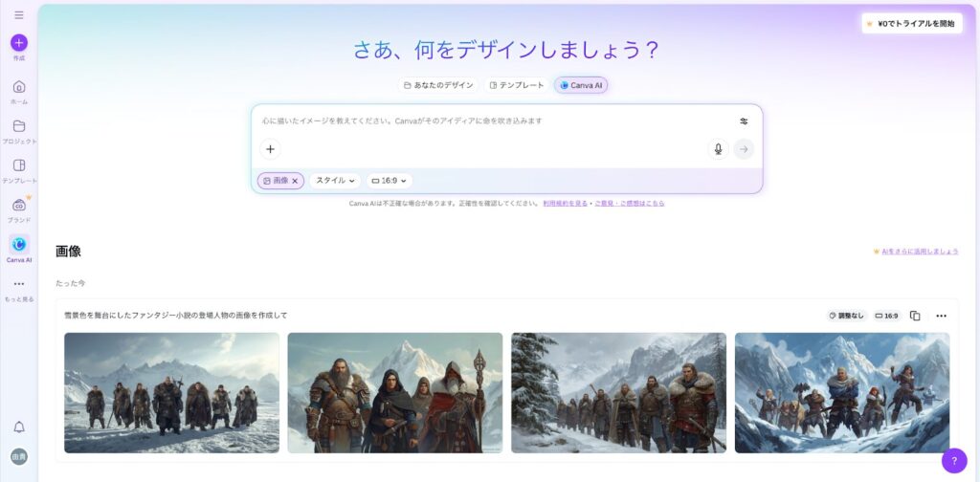
Task: Go to Home (ホーム) in the sidebar
Action: [18, 87]
